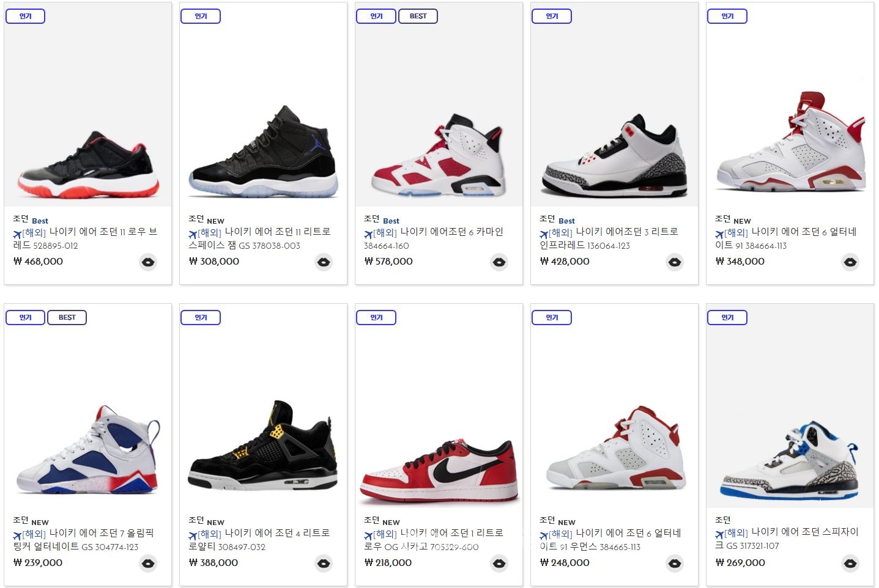Click the BEST badge on the Jordan 7 Olympic card
879x588 pixels.
coord(67,318)
